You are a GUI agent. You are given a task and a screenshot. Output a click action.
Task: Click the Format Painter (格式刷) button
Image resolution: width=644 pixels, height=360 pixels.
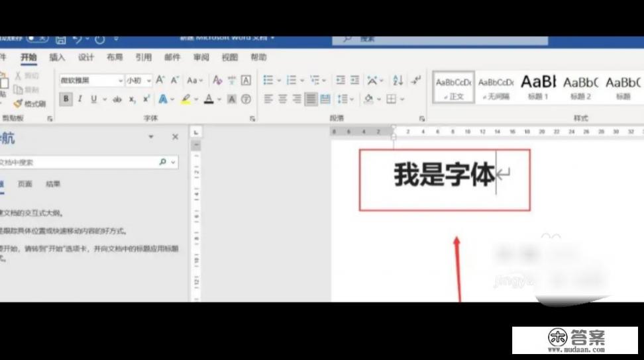pyautogui.click(x=30, y=104)
